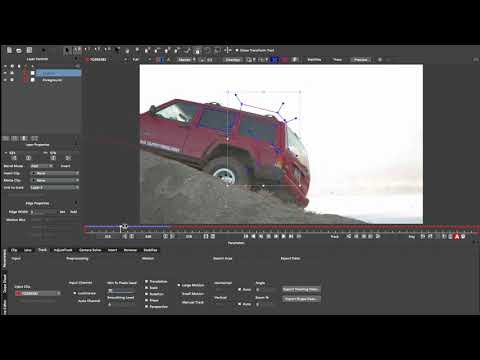This screenshot has width=480, height=360.
Task: Toggle the Perspective motion checkbox
Action: pos(146,306)
